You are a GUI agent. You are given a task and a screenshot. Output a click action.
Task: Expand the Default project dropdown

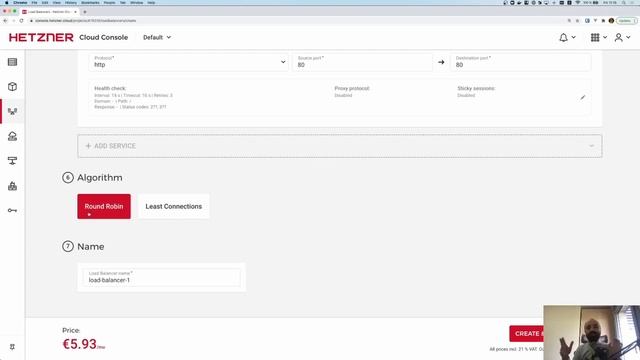point(157,38)
